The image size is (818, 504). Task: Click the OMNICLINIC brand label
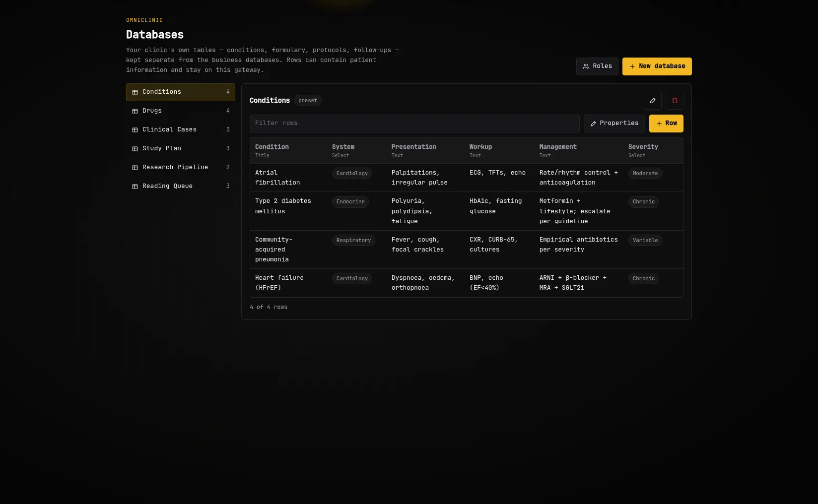pos(144,20)
